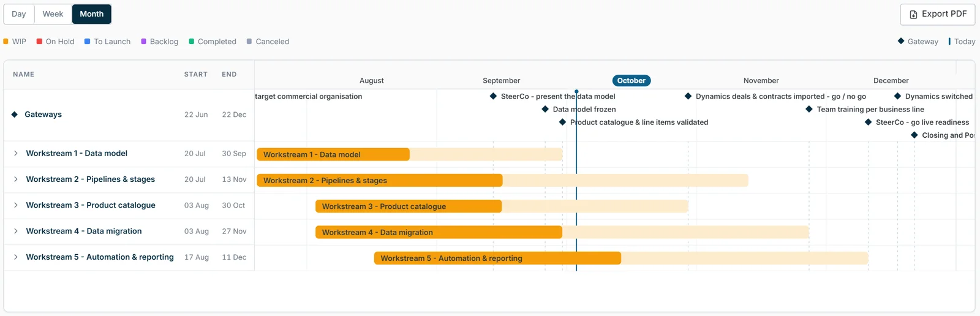Click target commercial organisation gateway label
The width and height of the screenshot is (980, 316).
coord(309,96)
